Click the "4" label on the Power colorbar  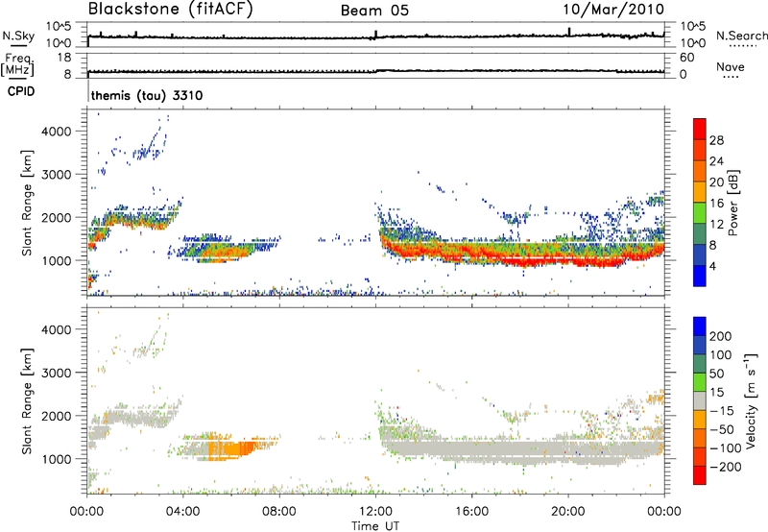(713, 266)
